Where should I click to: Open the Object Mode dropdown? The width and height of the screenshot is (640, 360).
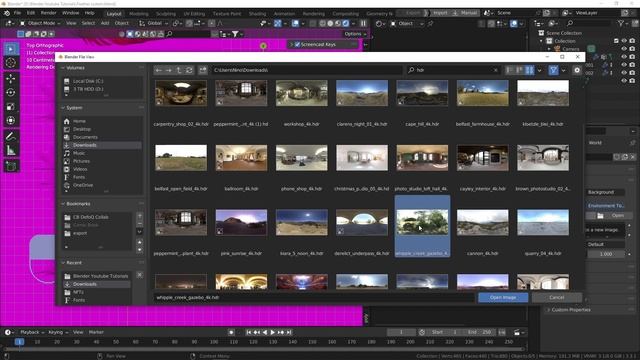[40, 23]
